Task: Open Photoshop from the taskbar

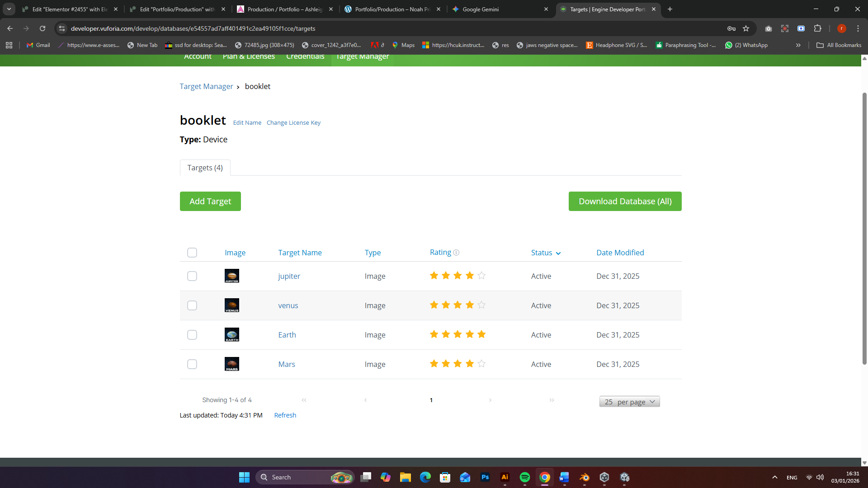Action: click(485, 477)
